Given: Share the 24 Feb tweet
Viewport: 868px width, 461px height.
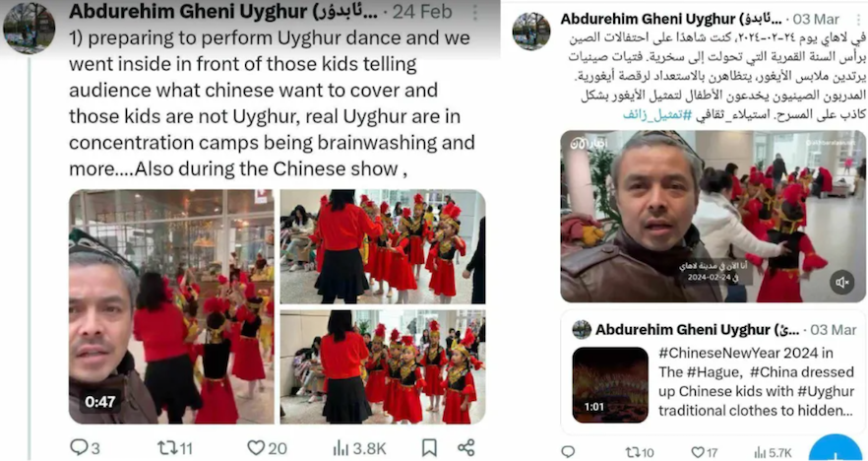Looking at the screenshot, I should [x=466, y=447].
